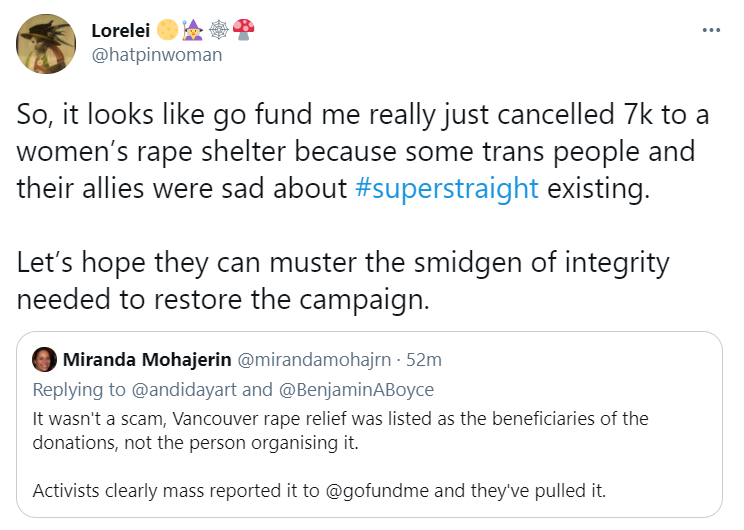Screen dimensions: 744x530
Task: Click Lorelei's profile avatar
Action: (46, 45)
